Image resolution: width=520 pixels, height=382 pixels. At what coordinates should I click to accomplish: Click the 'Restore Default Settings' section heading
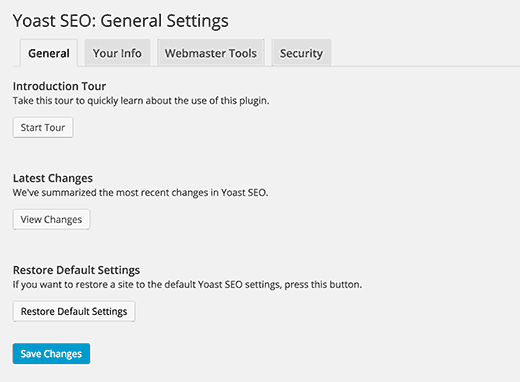(x=76, y=270)
